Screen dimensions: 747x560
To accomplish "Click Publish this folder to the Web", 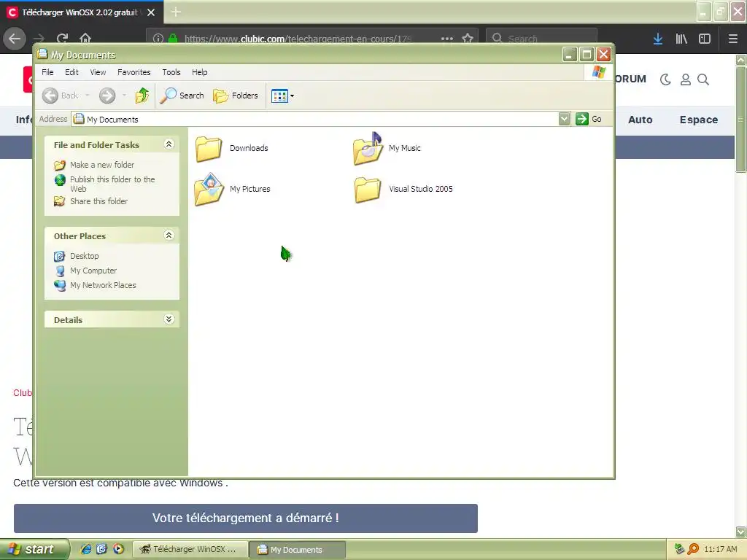I will 112,184.
